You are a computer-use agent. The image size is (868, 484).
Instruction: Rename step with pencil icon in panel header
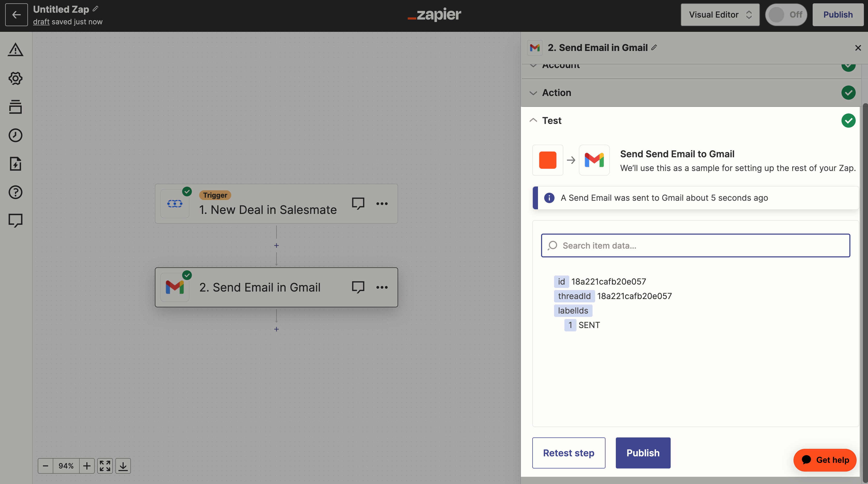tap(654, 48)
